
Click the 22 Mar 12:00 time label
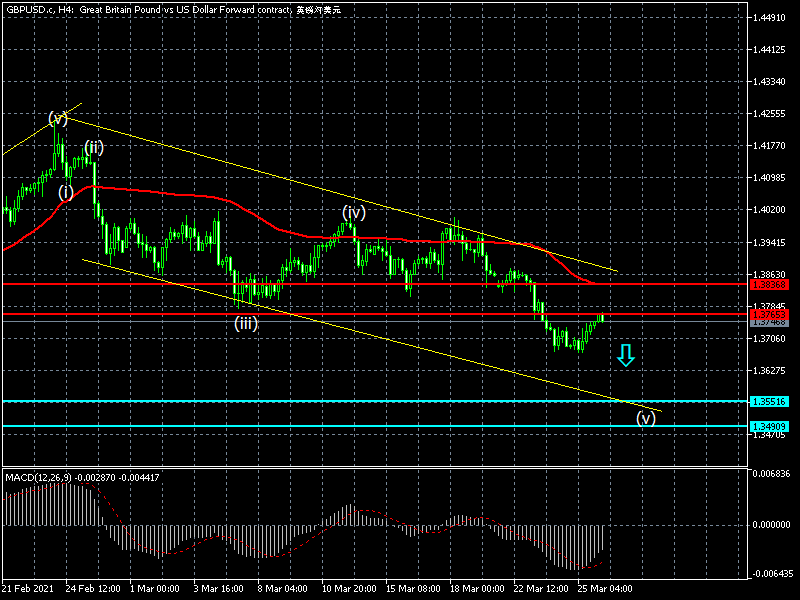(541, 588)
